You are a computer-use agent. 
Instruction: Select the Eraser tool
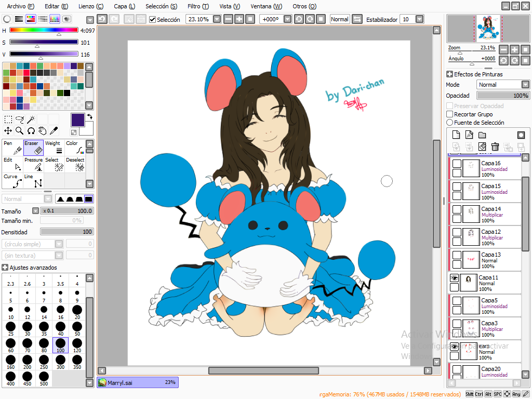34,148
